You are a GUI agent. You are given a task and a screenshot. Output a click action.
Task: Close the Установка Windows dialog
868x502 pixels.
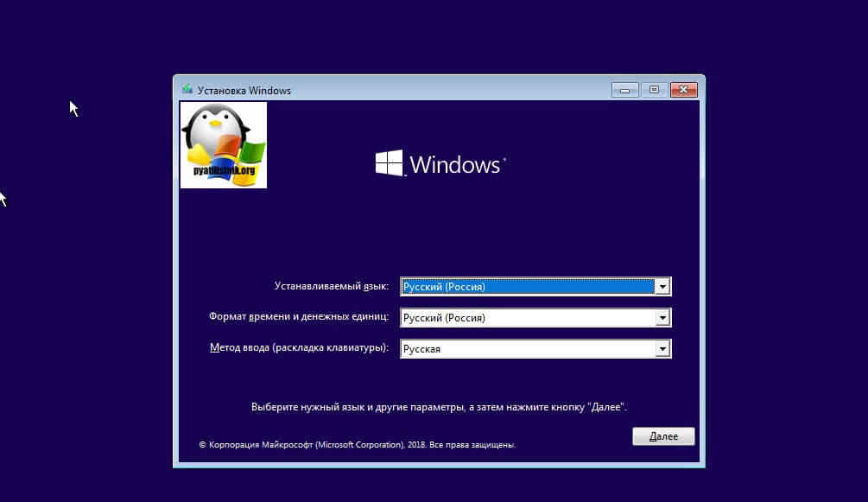[683, 90]
